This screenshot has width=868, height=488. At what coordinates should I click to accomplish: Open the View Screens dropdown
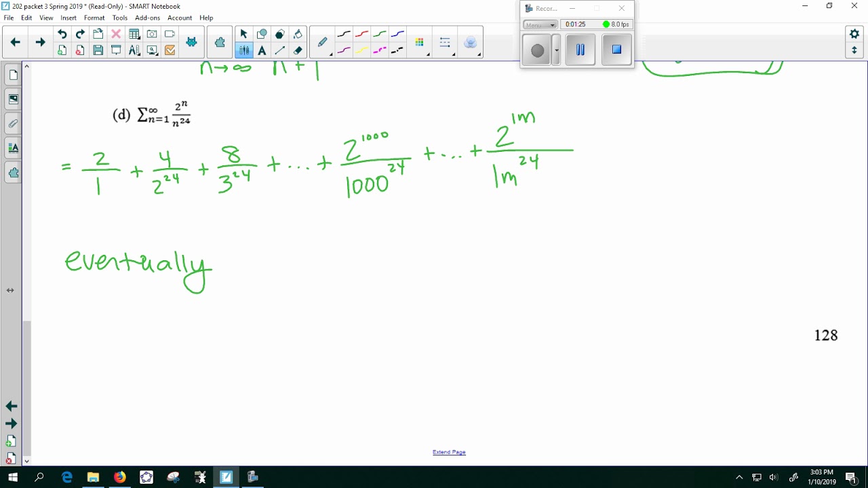point(152,50)
